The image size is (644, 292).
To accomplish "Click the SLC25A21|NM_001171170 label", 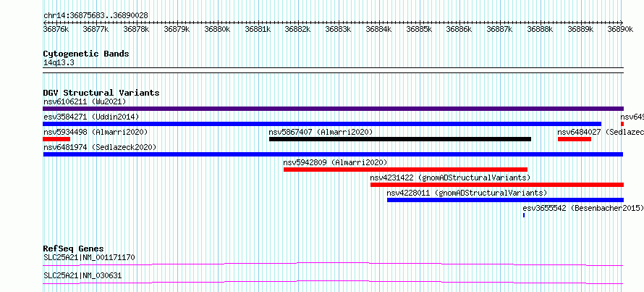I will [x=89, y=257].
